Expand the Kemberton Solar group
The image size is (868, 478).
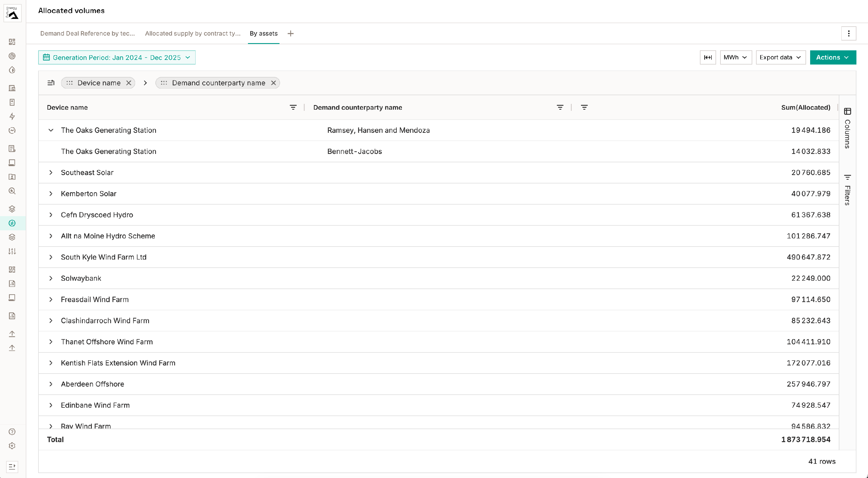[x=51, y=194]
